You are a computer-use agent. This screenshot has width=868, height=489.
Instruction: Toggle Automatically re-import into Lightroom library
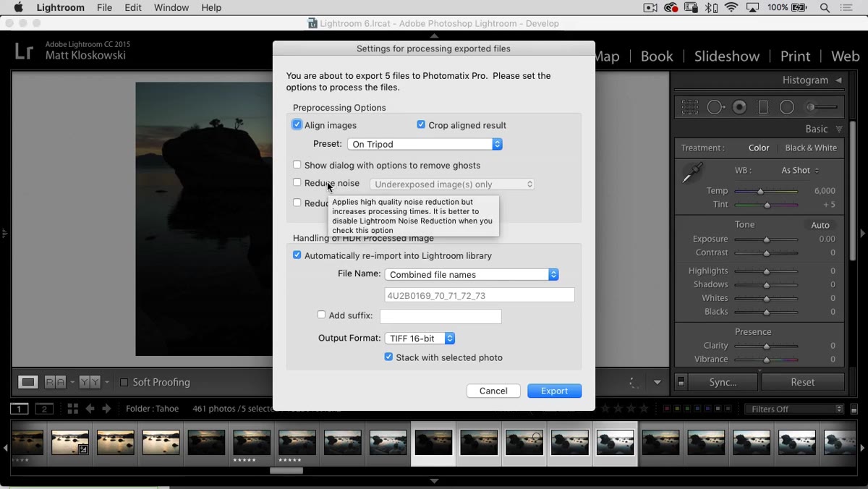tap(297, 255)
